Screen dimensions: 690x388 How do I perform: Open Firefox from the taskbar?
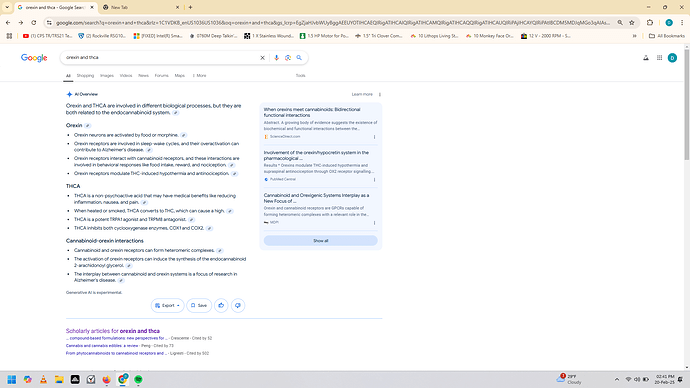click(106, 379)
